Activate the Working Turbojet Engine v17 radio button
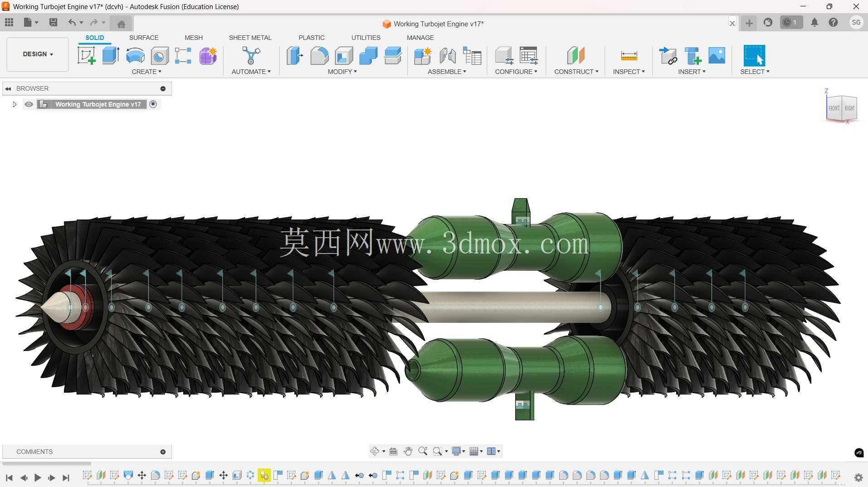Screen dimensions: 868x487 153,104
